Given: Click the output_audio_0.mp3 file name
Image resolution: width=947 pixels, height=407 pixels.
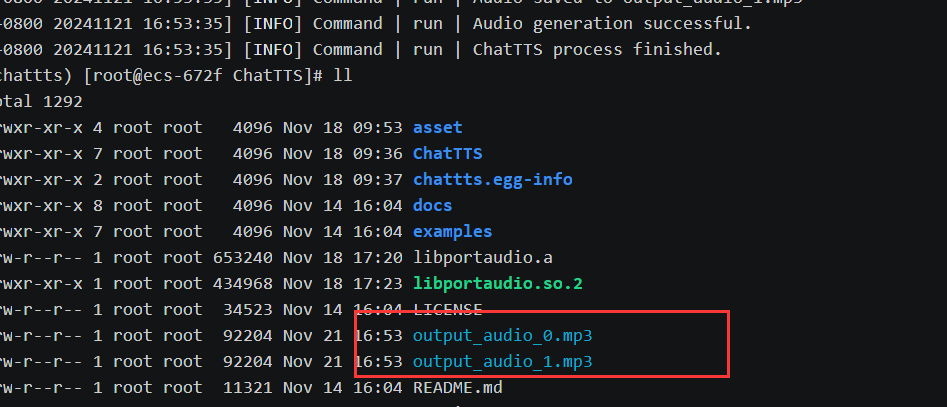Looking at the screenshot, I should point(502,335).
